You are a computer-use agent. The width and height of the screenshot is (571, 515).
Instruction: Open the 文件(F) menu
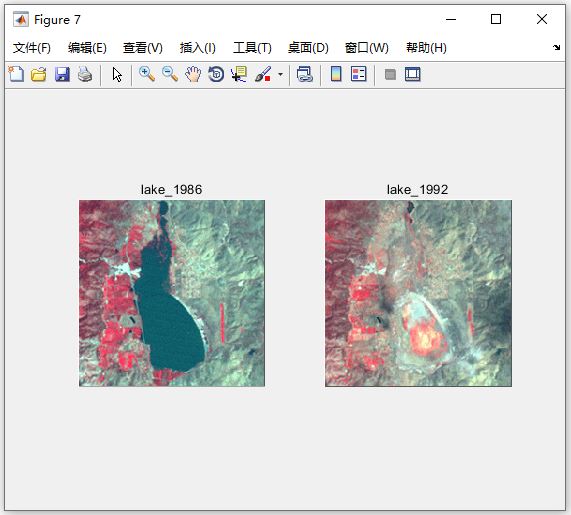click(32, 48)
